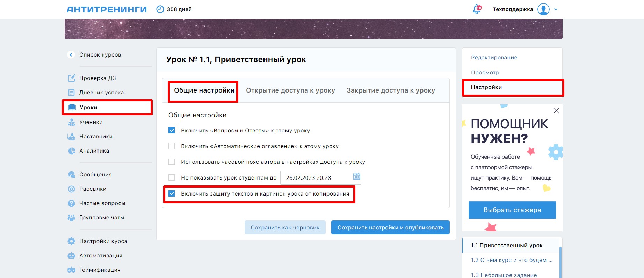
Task: Click the date field showing 26.02.2023 20:28
Action: coord(314,178)
